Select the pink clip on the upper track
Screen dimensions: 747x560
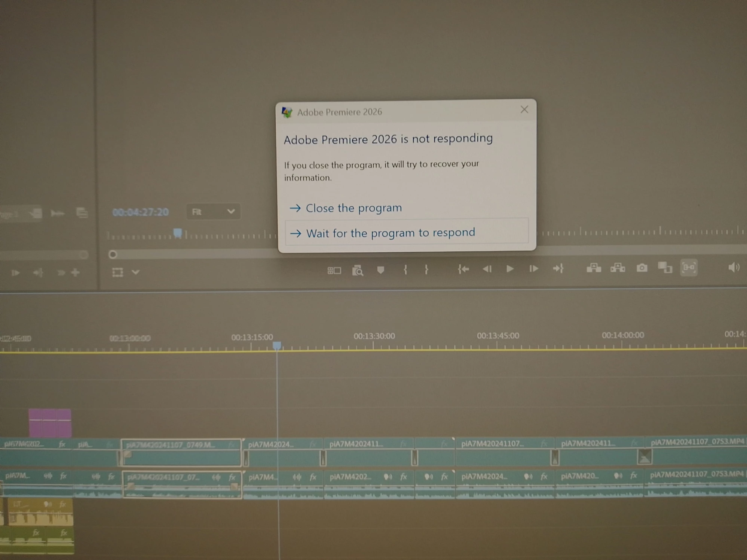(50, 423)
